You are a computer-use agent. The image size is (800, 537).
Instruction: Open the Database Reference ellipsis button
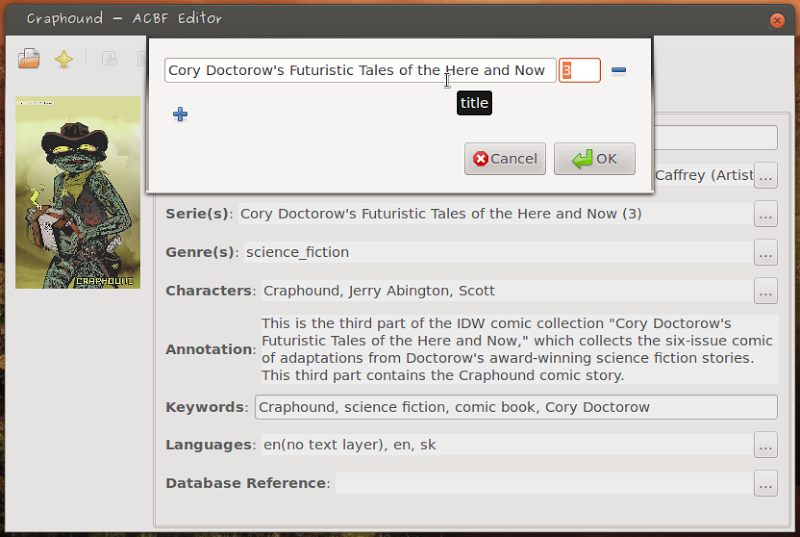pos(765,483)
